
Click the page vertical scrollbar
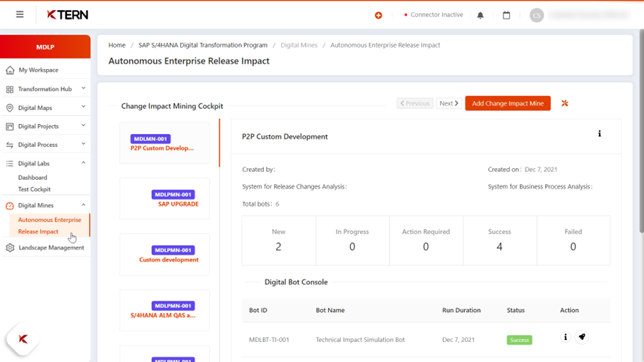(641, 131)
